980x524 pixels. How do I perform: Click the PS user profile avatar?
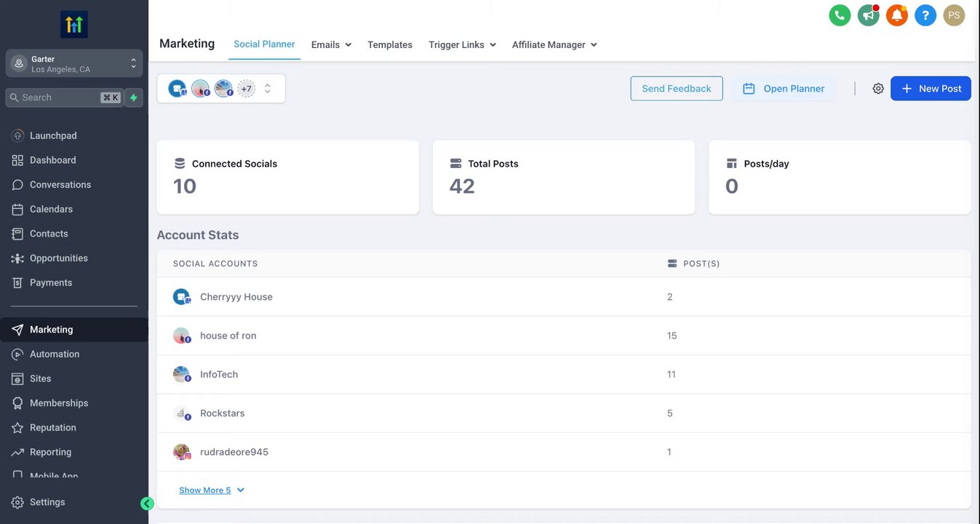coord(954,15)
